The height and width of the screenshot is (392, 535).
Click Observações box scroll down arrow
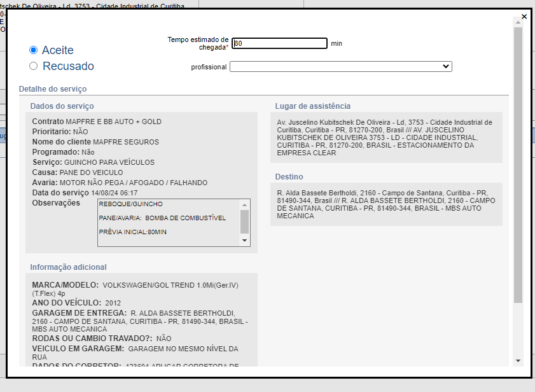pos(244,241)
